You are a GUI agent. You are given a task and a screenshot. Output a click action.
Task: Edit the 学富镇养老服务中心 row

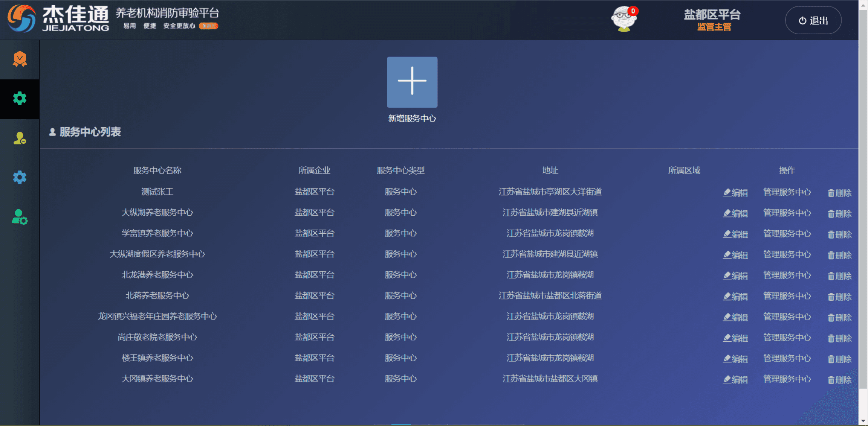tap(735, 234)
